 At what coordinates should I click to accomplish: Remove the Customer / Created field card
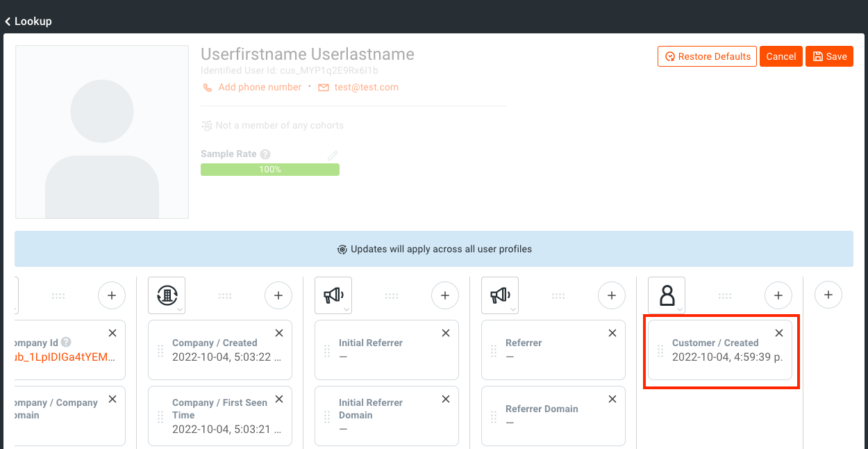[778, 334]
